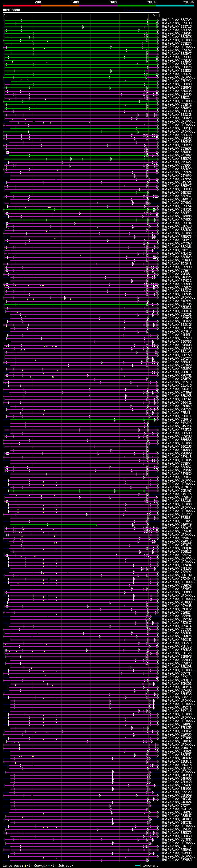Select hit label UniRef100_C5RG45
197x868 pixels.
[177, 419]
